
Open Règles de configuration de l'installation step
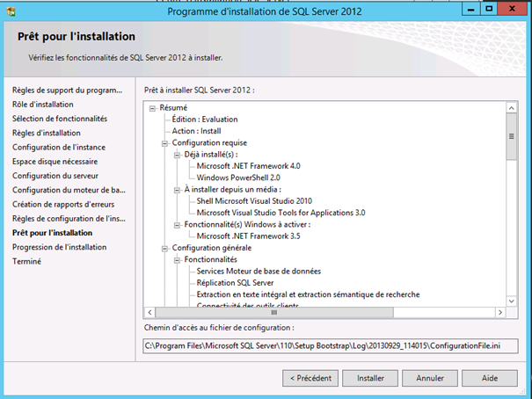click(x=69, y=218)
